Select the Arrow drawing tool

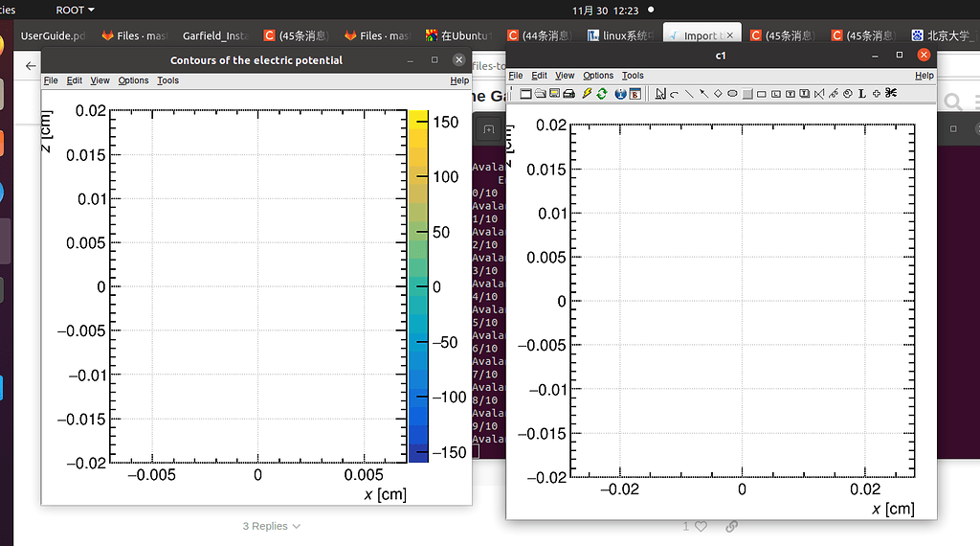[703, 93]
